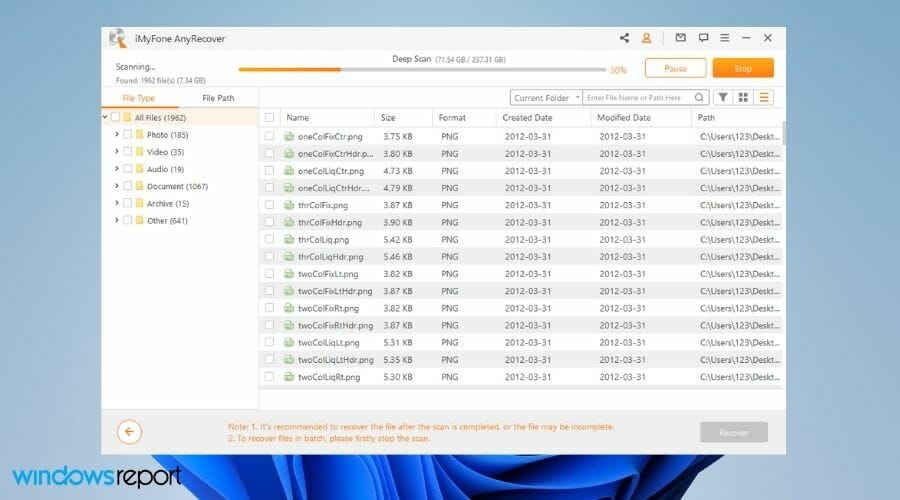Click the Document folder icon

tap(139, 186)
